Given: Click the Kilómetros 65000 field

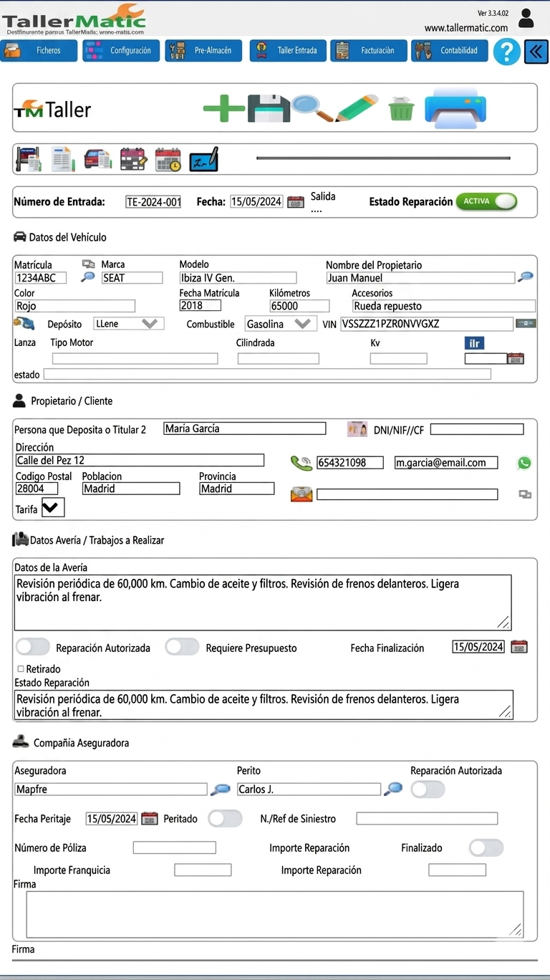Looking at the screenshot, I should tap(299, 306).
